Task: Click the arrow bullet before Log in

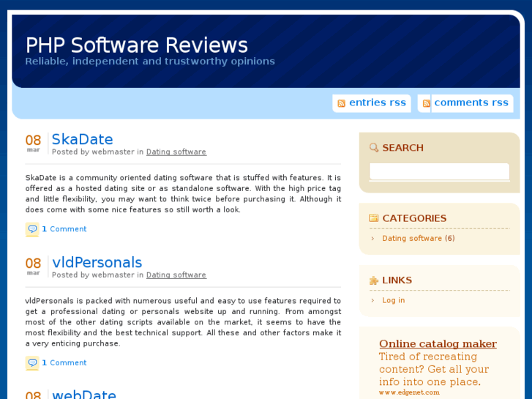Action: (373, 300)
